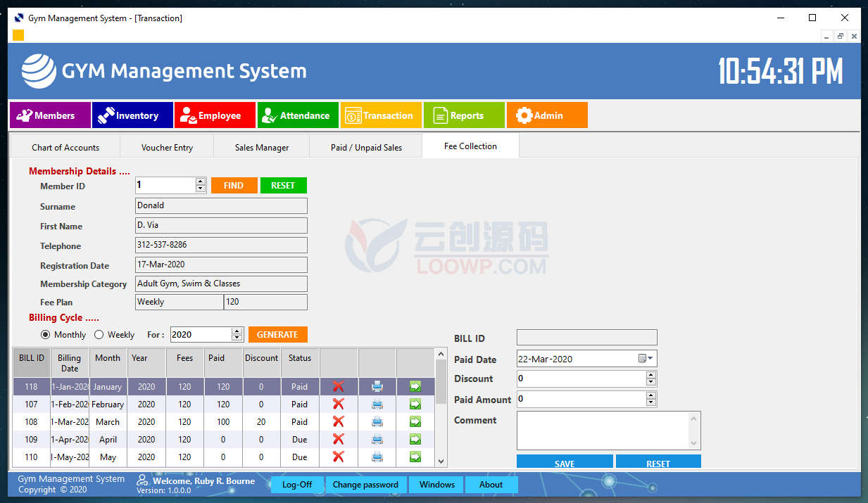This screenshot has width=868, height=503.
Task: Decrease the Discount spinner value
Action: [x=651, y=383]
